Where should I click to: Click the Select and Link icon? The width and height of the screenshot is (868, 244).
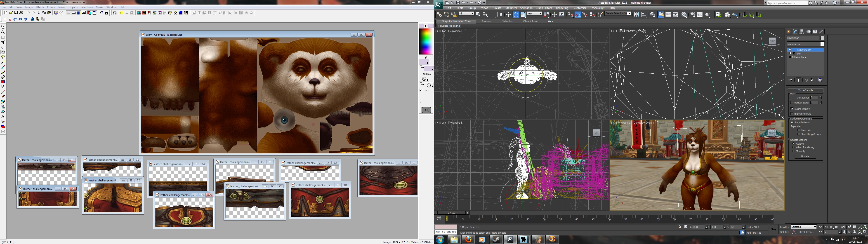tap(439, 14)
